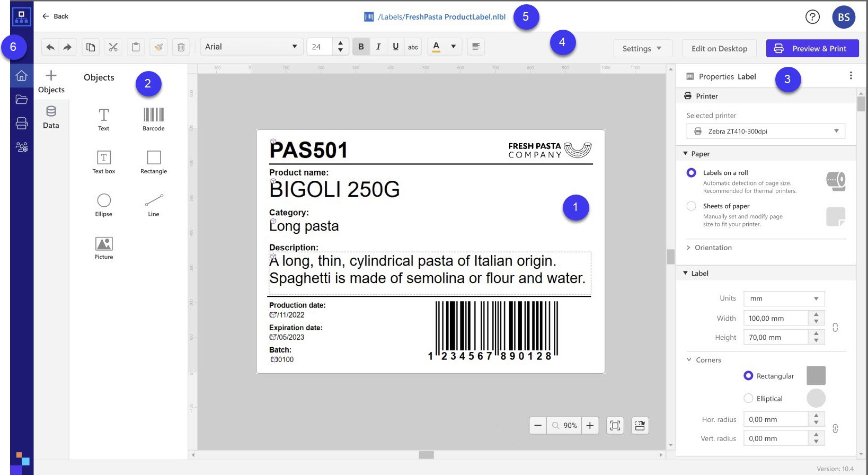Click the font color A swatch
The height and width of the screenshot is (475, 868).
coord(436,47)
